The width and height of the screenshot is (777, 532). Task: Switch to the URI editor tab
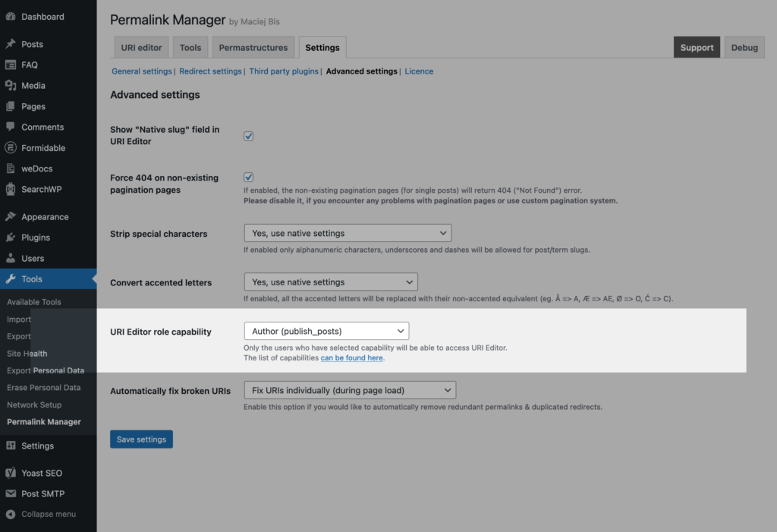(x=141, y=48)
